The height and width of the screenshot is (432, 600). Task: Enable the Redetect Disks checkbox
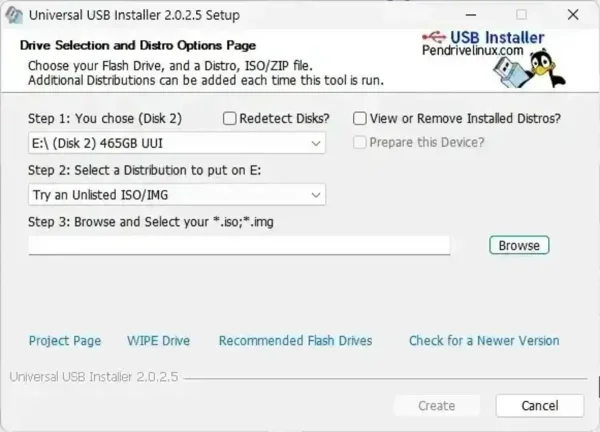point(230,119)
